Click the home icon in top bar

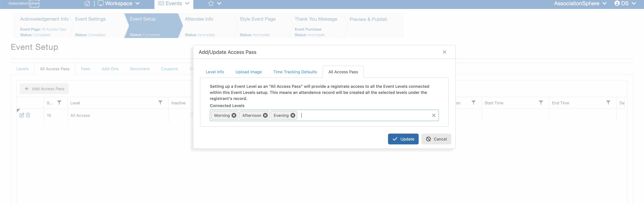[87, 4]
